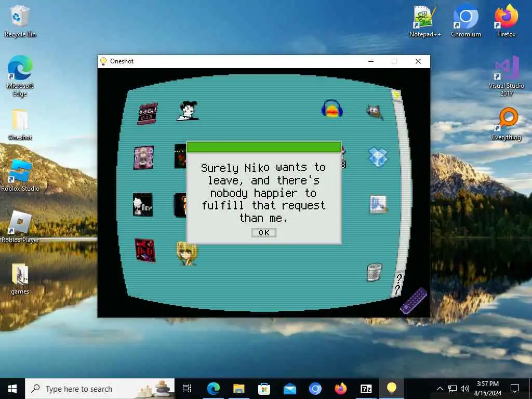Image resolution: width=532 pixels, height=399 pixels.
Task: Click the Oneshot window title bar lightbulb icon
Action: point(103,61)
